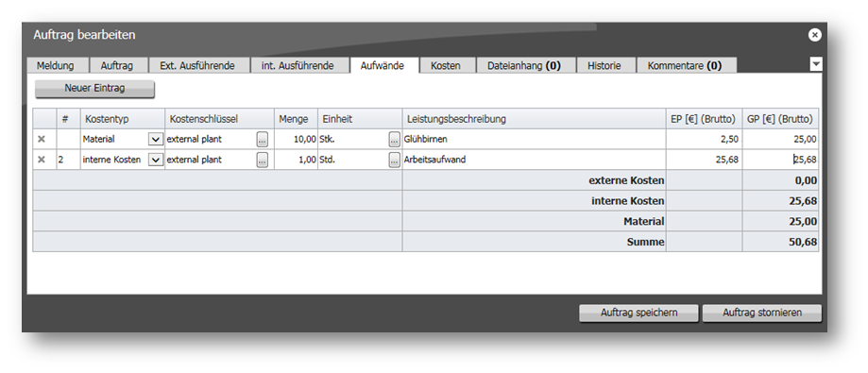This screenshot has height=373, width=868.
Task: Delete the Glühbirnen row with X icon
Action: click(41, 140)
